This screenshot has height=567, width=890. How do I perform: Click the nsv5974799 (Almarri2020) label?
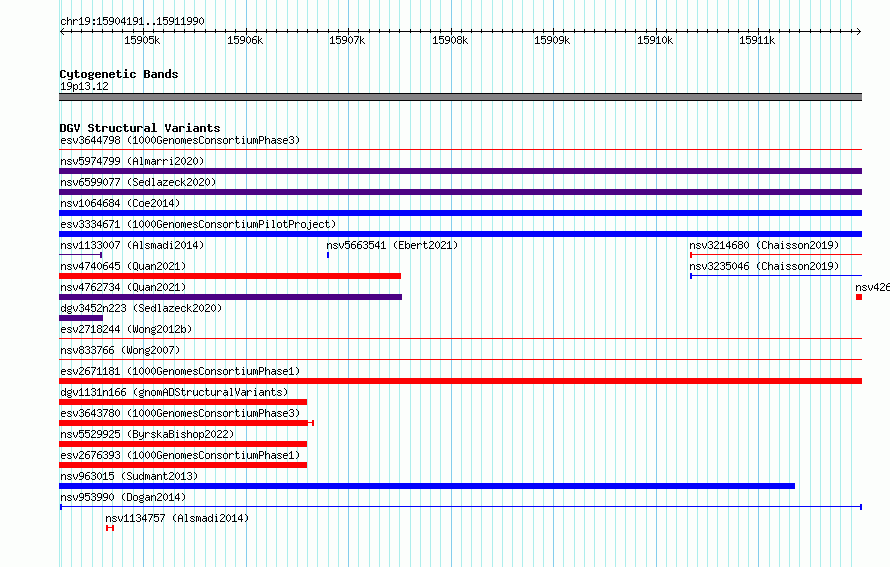click(x=132, y=161)
